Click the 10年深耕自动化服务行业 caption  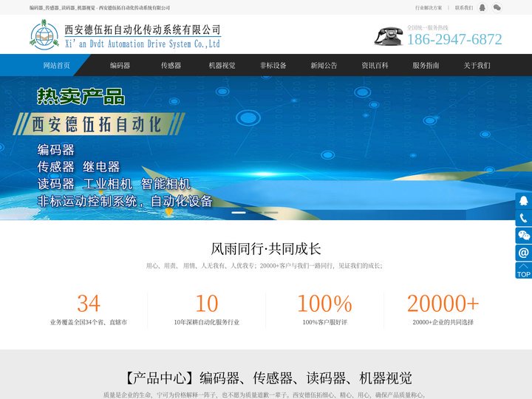coord(207,322)
